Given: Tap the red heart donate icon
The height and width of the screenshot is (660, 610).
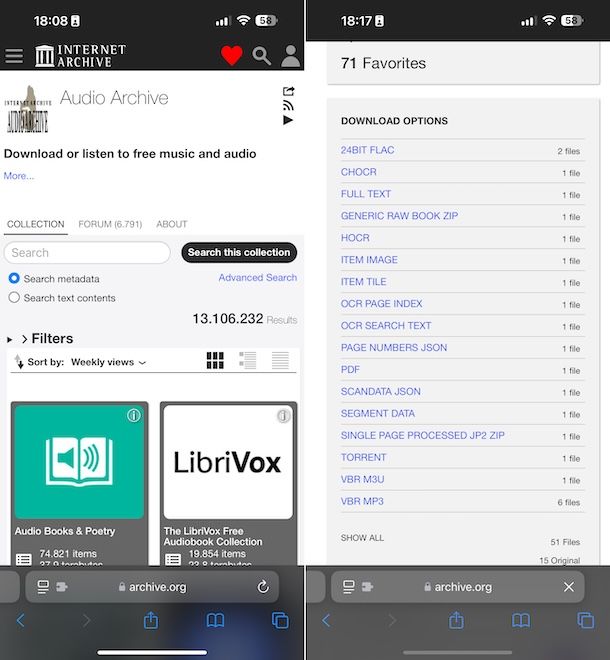Looking at the screenshot, I should coord(232,55).
